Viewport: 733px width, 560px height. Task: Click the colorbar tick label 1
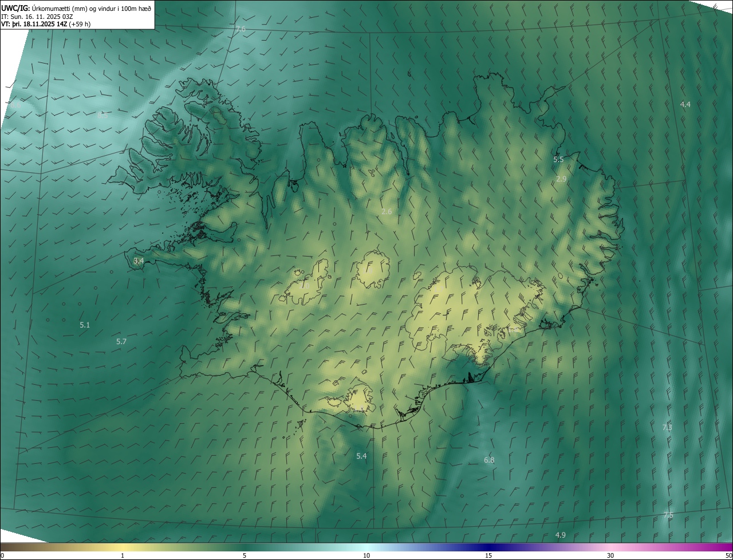(x=123, y=555)
